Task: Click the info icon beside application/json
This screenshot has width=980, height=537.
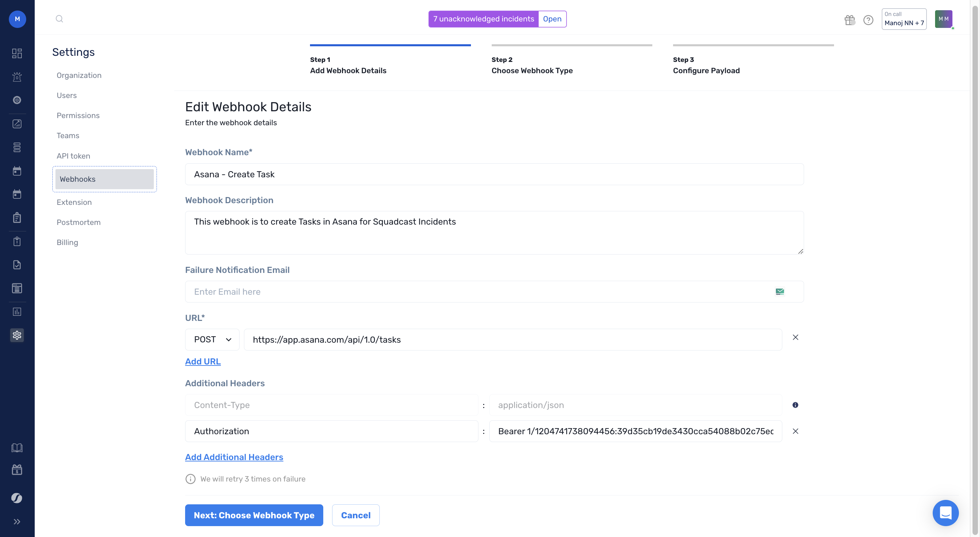Action: (x=795, y=405)
